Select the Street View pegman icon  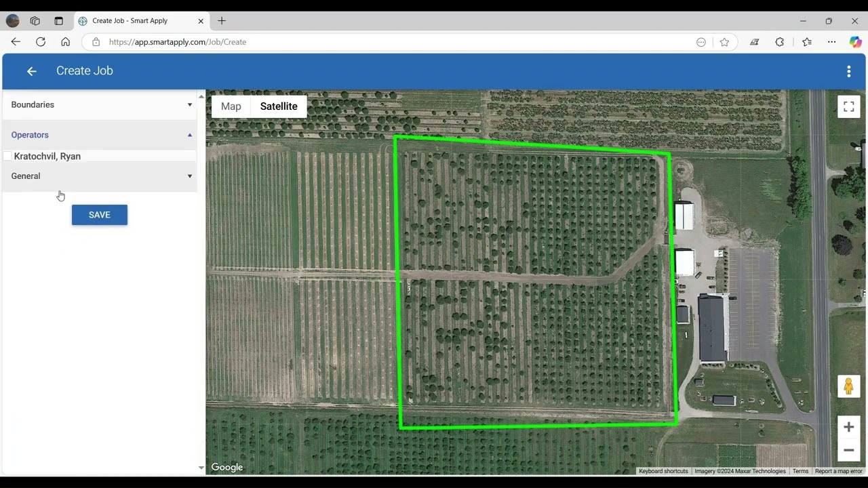click(x=848, y=386)
